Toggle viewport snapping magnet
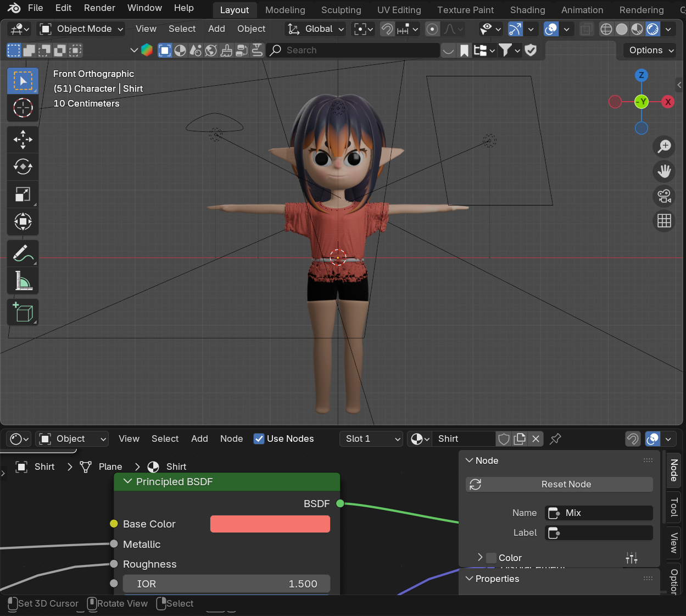Screen dimensions: 686x616 [x=387, y=29]
